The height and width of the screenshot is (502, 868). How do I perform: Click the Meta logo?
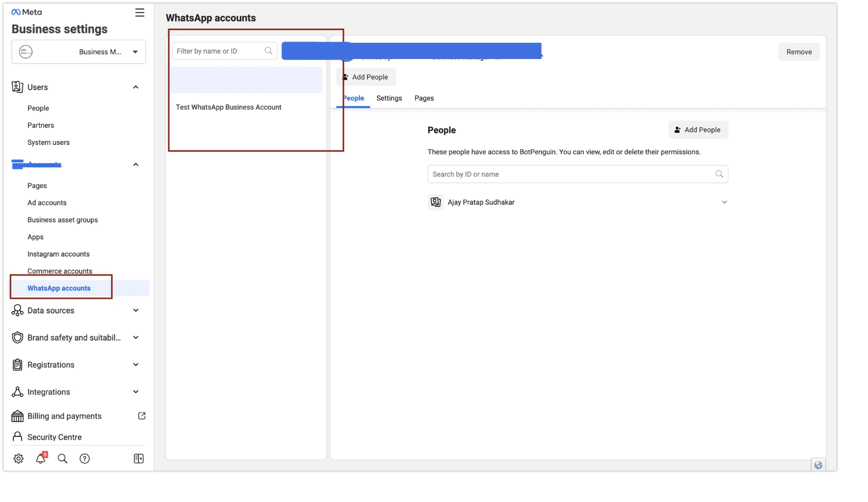pos(27,12)
